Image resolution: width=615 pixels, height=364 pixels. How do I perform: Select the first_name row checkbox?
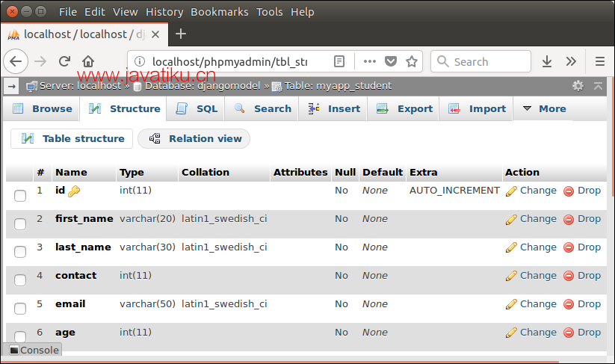(20, 224)
